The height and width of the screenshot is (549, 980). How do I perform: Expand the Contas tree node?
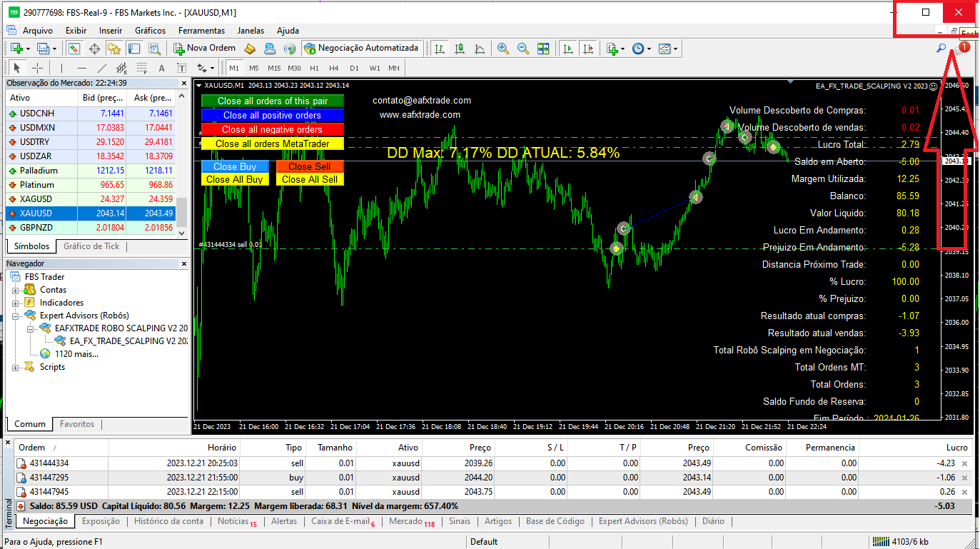(x=16, y=290)
